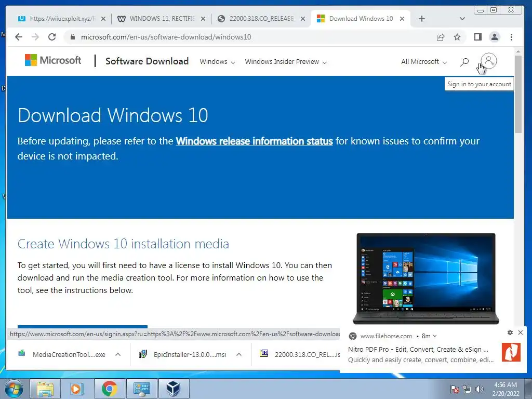Close the Download Windows 10 tab
Image resolution: width=532 pixels, height=399 pixels.
pyautogui.click(x=402, y=19)
